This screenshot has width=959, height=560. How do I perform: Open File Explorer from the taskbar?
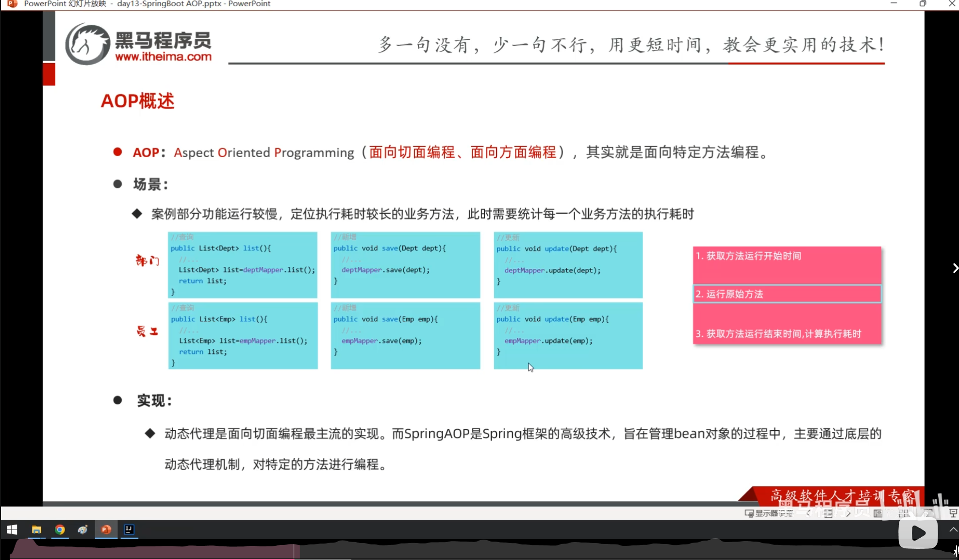[36, 529]
